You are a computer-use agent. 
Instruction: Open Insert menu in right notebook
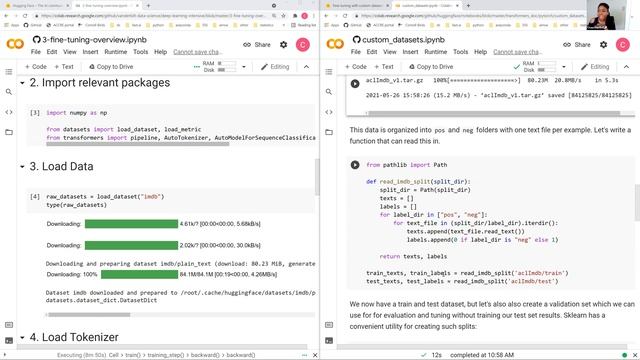tap(410, 52)
